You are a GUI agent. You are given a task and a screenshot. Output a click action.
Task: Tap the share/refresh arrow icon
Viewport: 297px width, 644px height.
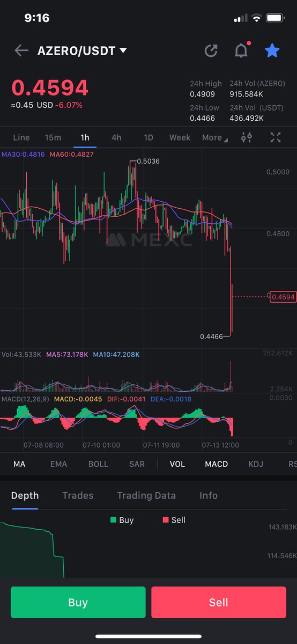(211, 51)
